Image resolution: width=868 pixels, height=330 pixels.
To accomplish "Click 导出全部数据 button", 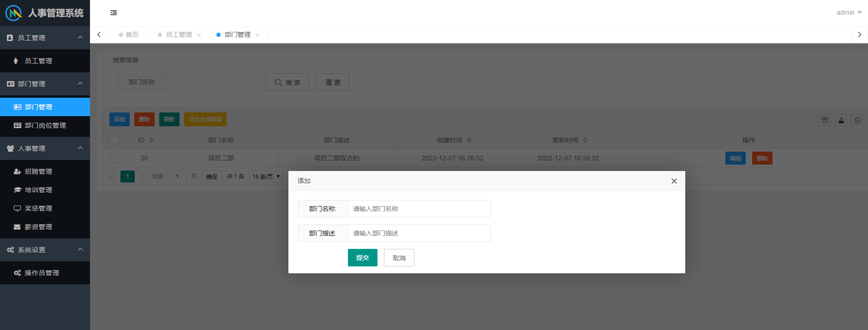I will click(205, 119).
